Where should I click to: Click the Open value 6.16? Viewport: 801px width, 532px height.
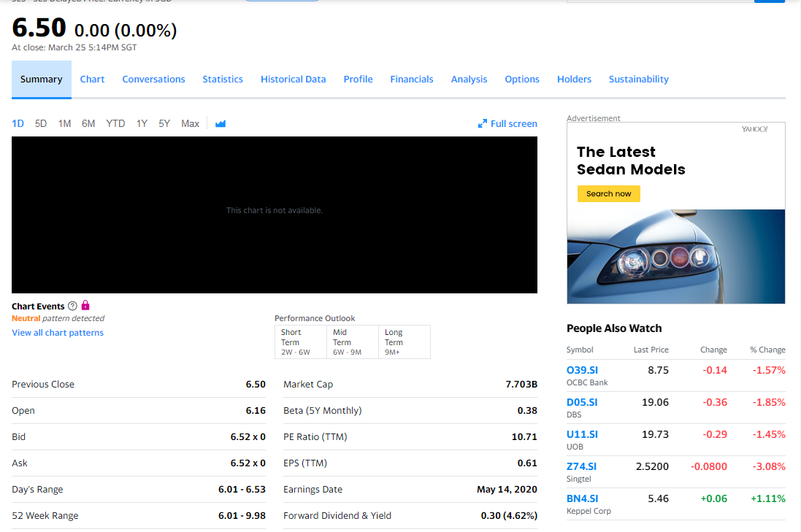click(256, 410)
